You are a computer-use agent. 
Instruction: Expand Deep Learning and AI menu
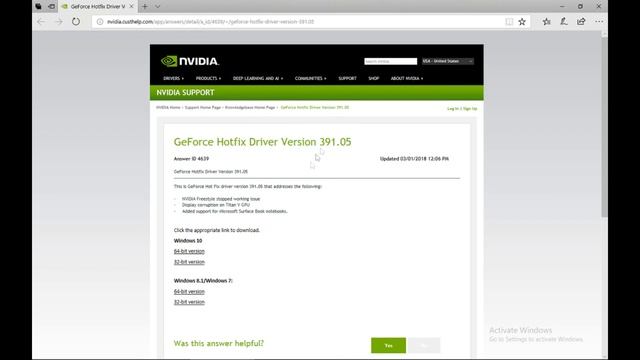click(x=258, y=78)
